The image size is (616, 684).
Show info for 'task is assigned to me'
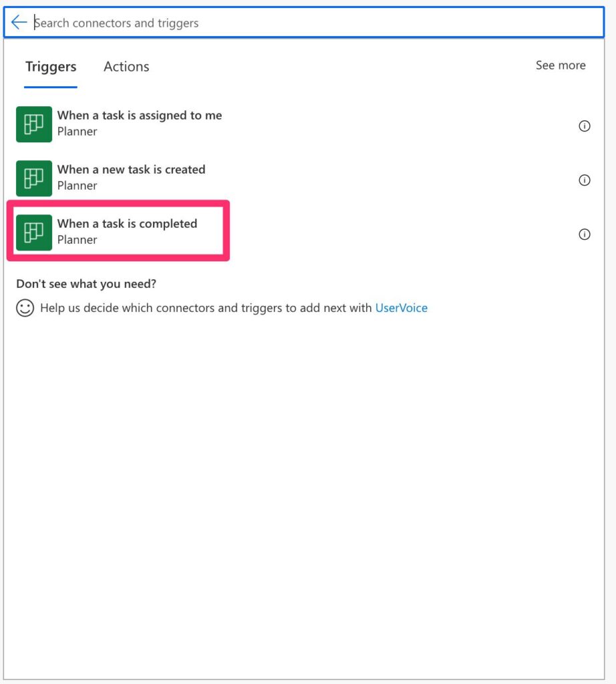pos(584,126)
